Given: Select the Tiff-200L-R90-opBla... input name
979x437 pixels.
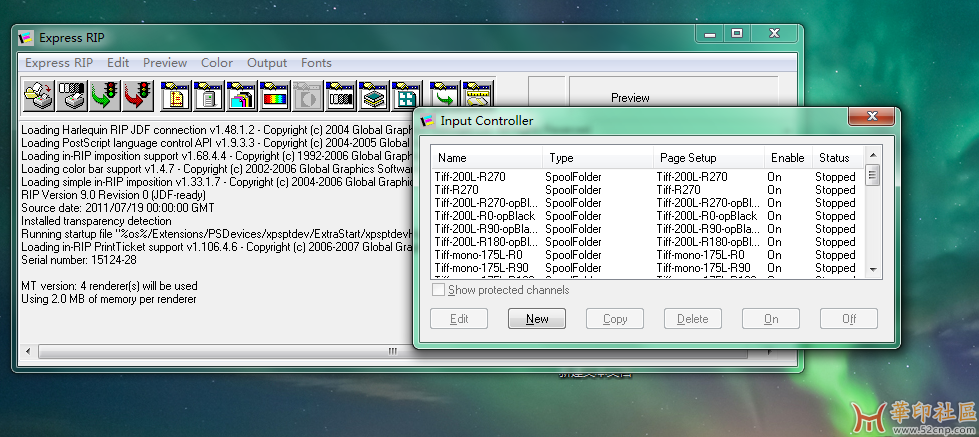Looking at the screenshot, I should click(x=486, y=229).
